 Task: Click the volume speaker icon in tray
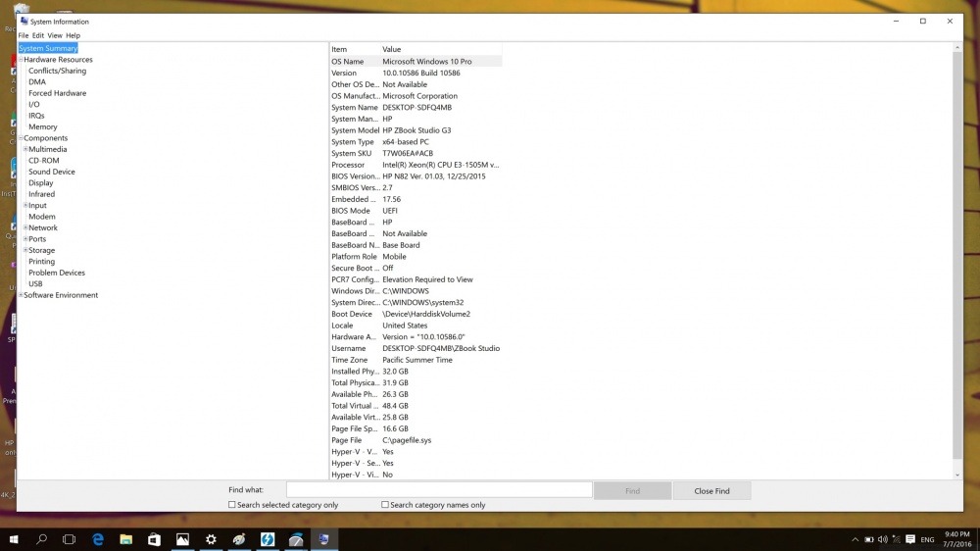tap(883, 539)
